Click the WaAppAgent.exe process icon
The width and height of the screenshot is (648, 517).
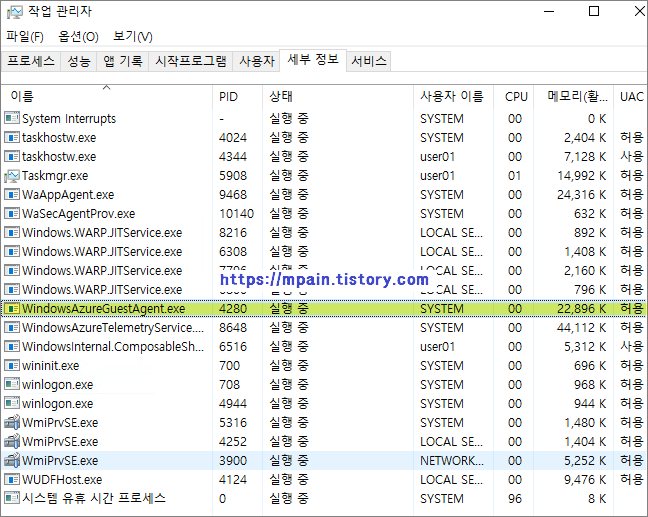(12, 194)
